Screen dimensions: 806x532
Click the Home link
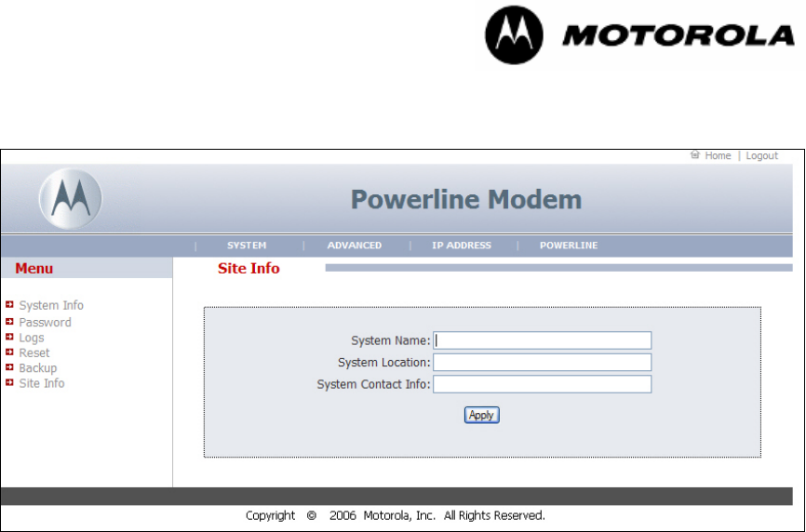(718, 155)
